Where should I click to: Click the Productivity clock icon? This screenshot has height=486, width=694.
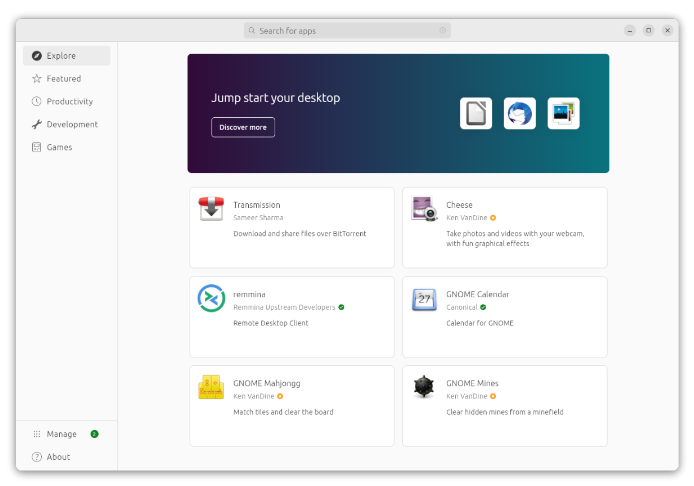[x=37, y=101]
